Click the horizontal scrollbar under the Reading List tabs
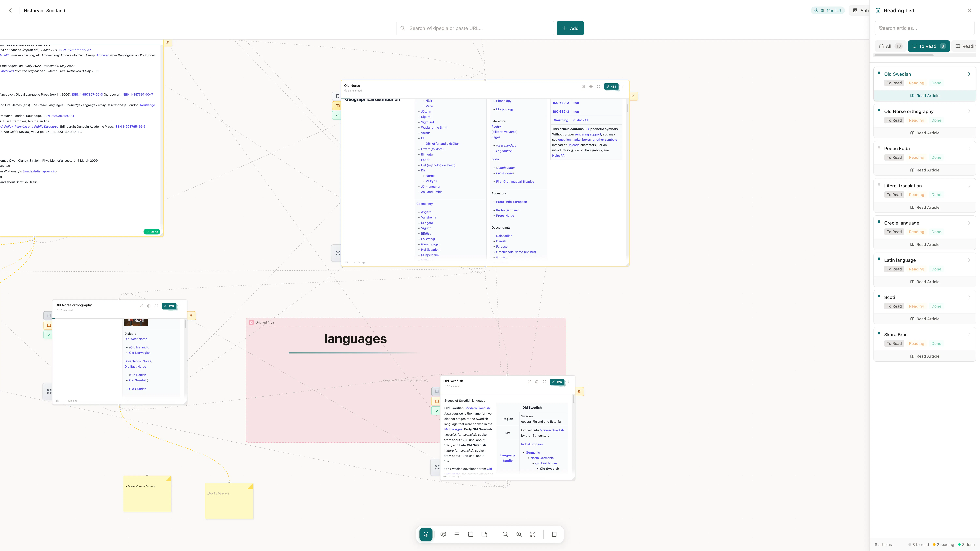The height and width of the screenshot is (551, 980). (904, 55)
